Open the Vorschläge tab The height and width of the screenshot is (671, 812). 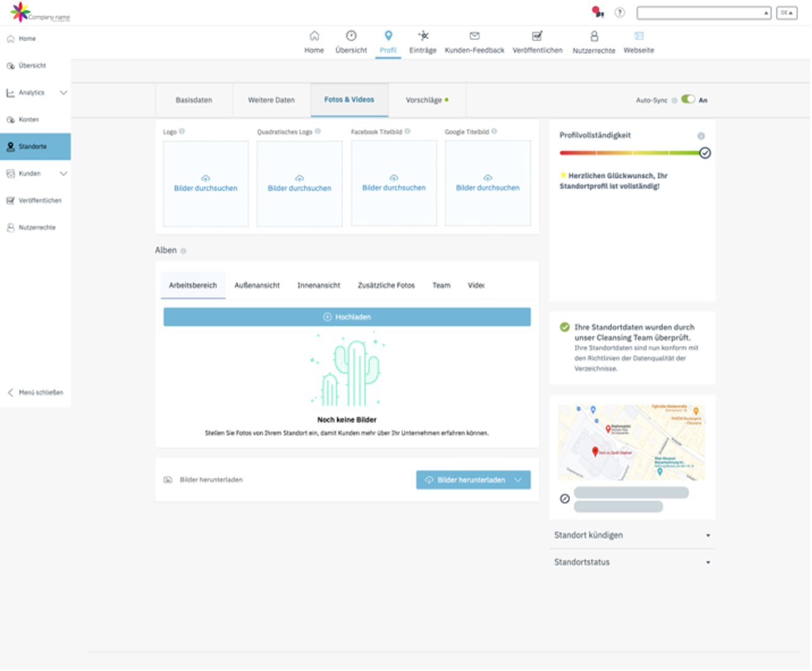428,100
